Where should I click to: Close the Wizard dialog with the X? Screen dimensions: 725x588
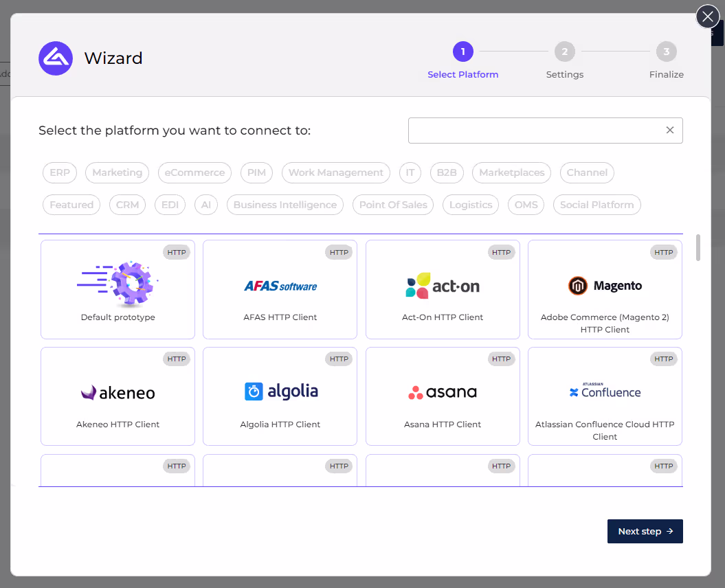pyautogui.click(x=707, y=16)
